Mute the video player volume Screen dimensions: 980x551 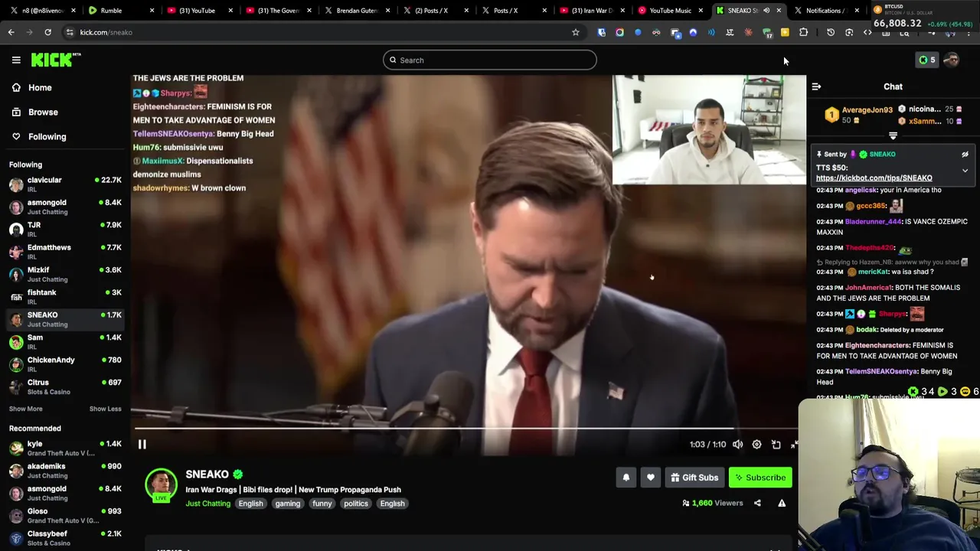pyautogui.click(x=737, y=445)
